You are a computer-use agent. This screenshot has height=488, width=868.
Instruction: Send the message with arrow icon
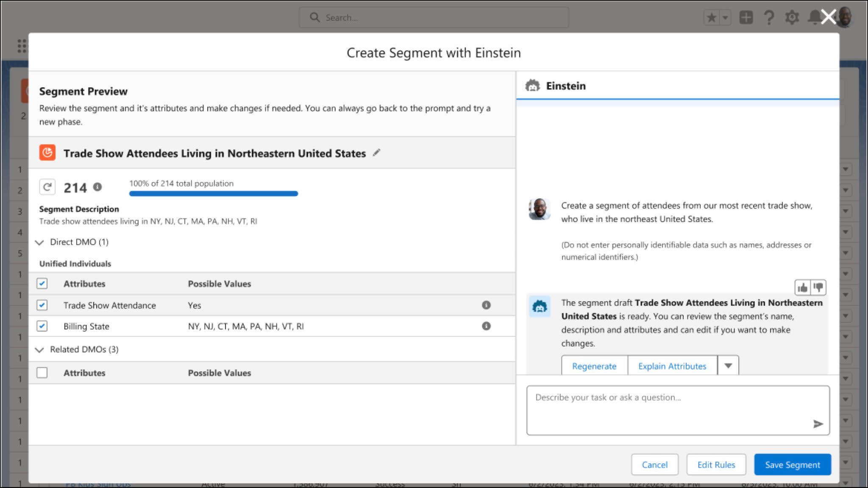point(818,424)
